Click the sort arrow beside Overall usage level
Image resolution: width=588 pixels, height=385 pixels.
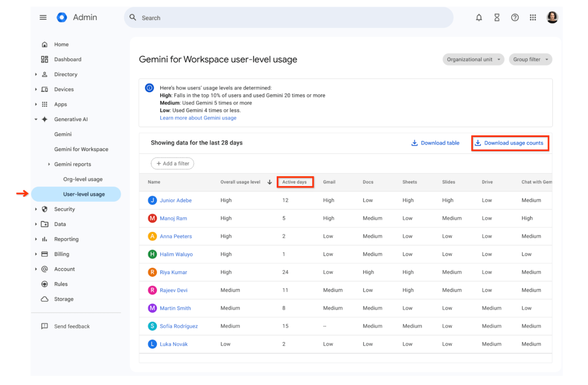[269, 182]
